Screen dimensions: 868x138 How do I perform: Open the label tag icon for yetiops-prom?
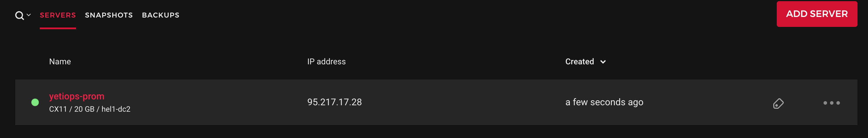[x=778, y=103]
